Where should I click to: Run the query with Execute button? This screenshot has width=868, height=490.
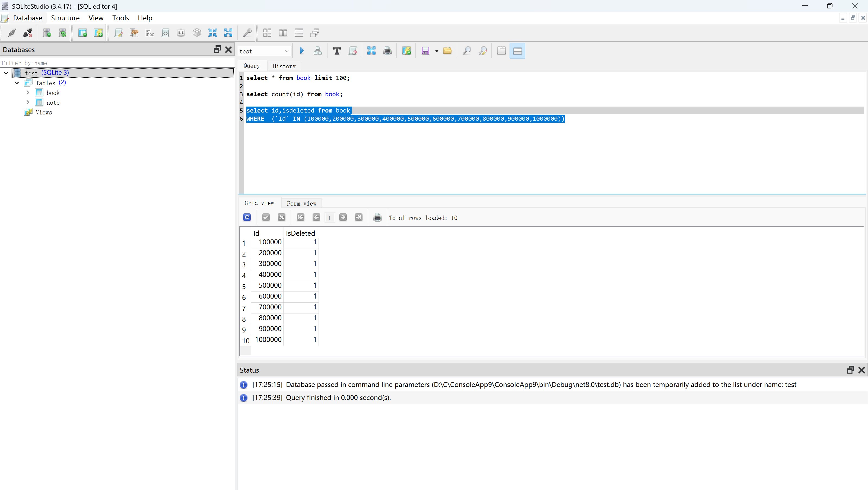click(x=302, y=51)
